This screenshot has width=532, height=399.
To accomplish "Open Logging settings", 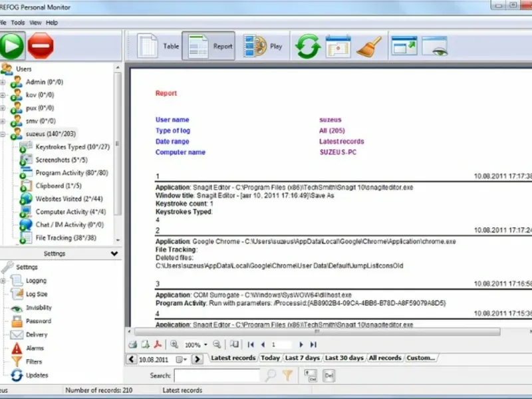I will pyautogui.click(x=36, y=281).
